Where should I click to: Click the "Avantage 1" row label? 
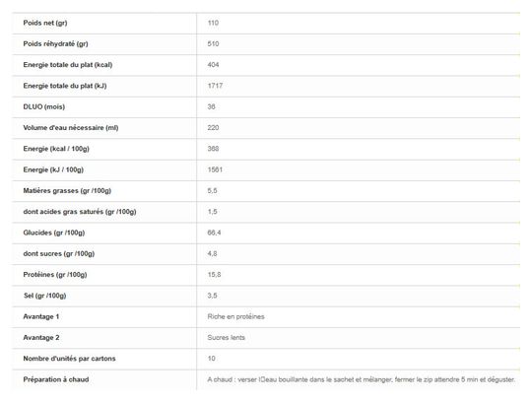pos(41,317)
